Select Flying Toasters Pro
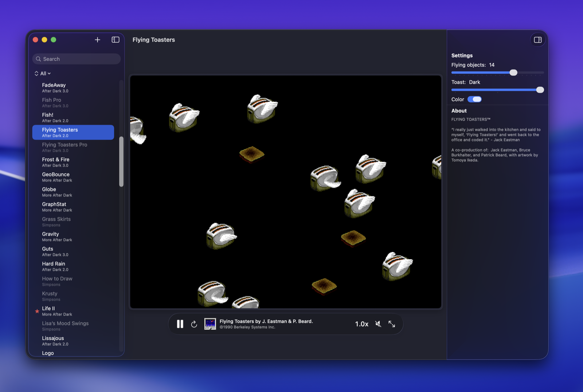This screenshot has height=392, width=583. [73, 147]
